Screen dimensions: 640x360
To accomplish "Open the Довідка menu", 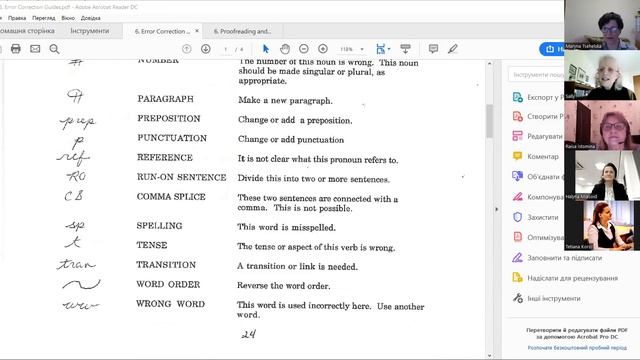I will [91, 18].
